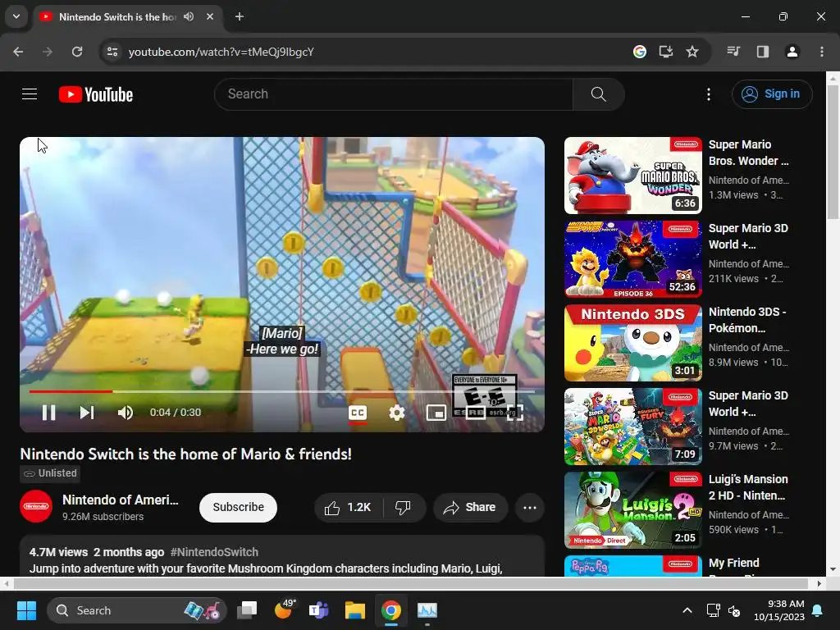Screen dimensions: 840x630
Task: Open the Nintendo of America channel avatar
Action: pyautogui.click(x=36, y=506)
